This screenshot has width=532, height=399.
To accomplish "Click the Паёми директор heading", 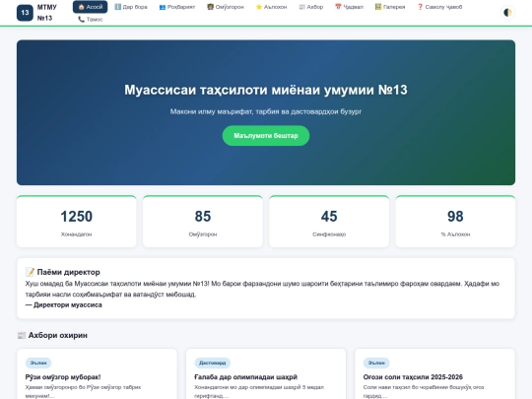I will tap(63, 272).
